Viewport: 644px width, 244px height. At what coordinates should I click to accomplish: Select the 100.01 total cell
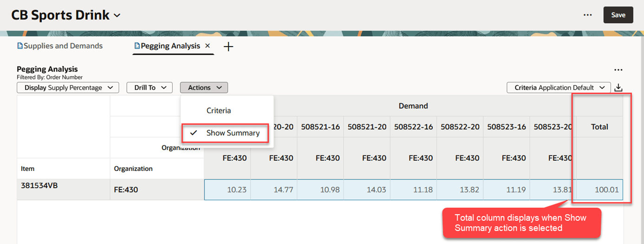pos(599,190)
